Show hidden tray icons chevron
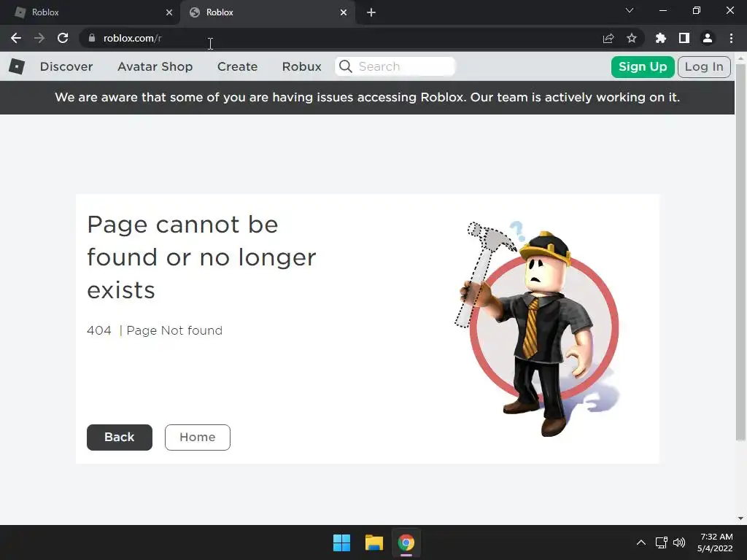 [641, 542]
